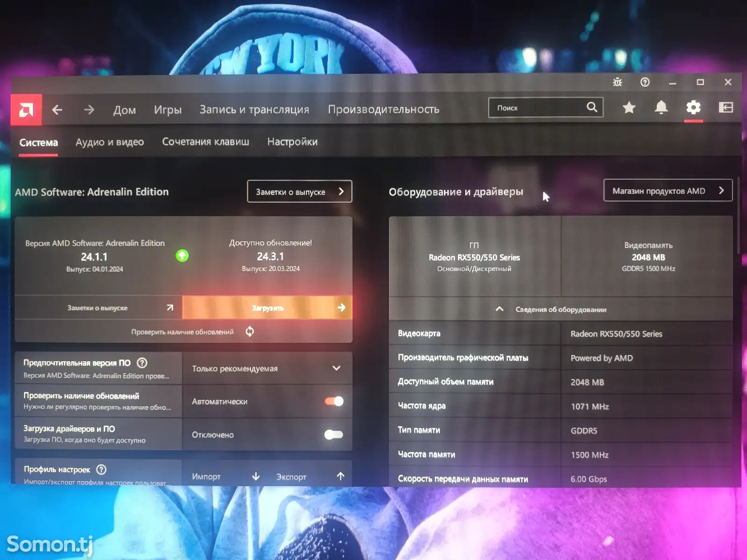Image resolution: width=747 pixels, height=560 pixels.
Task: Open the Производительность tab
Action: click(x=384, y=109)
